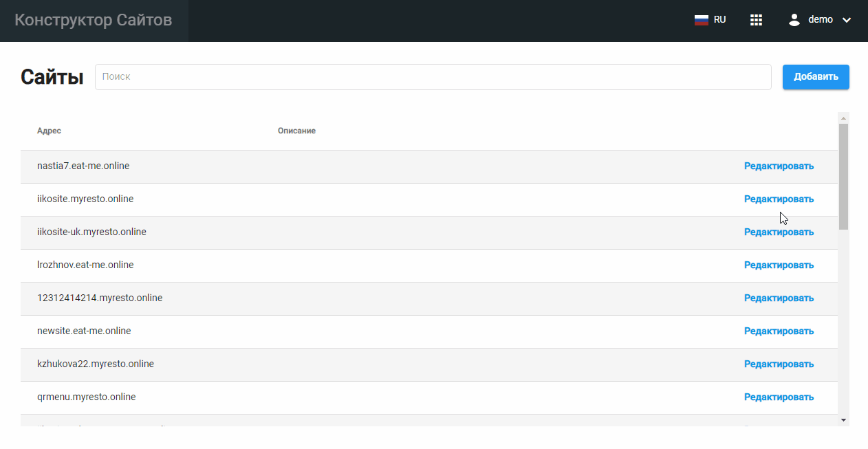Edit the iikosite.myresto.online site
This screenshot has height=449, width=868.
[x=779, y=199]
